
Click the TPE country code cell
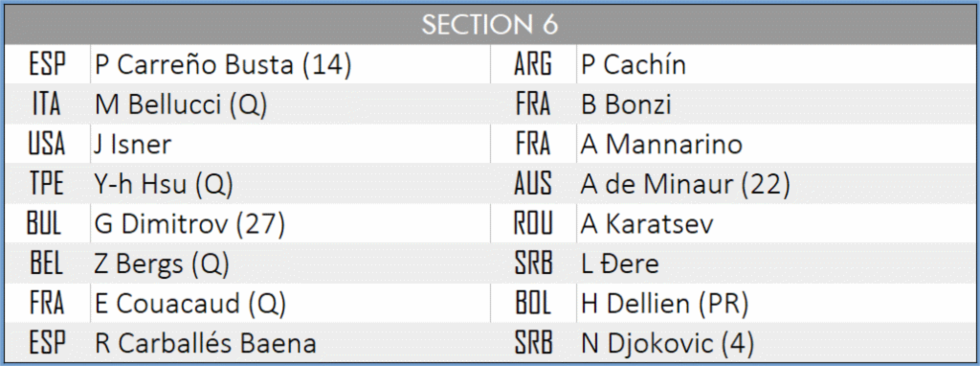point(48,183)
